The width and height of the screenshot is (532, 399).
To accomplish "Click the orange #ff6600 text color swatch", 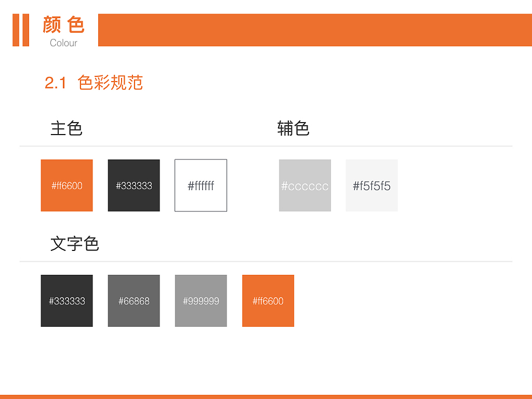I will pos(268,301).
